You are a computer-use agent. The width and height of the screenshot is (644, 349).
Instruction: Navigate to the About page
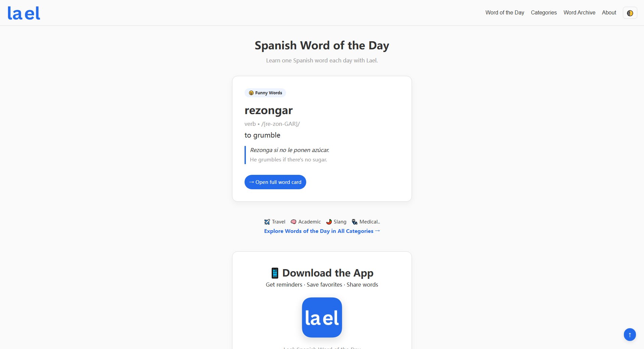tap(609, 13)
